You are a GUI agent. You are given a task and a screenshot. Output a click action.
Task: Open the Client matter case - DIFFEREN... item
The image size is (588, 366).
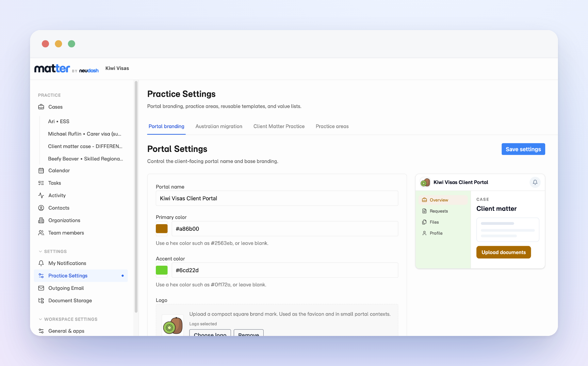click(85, 146)
